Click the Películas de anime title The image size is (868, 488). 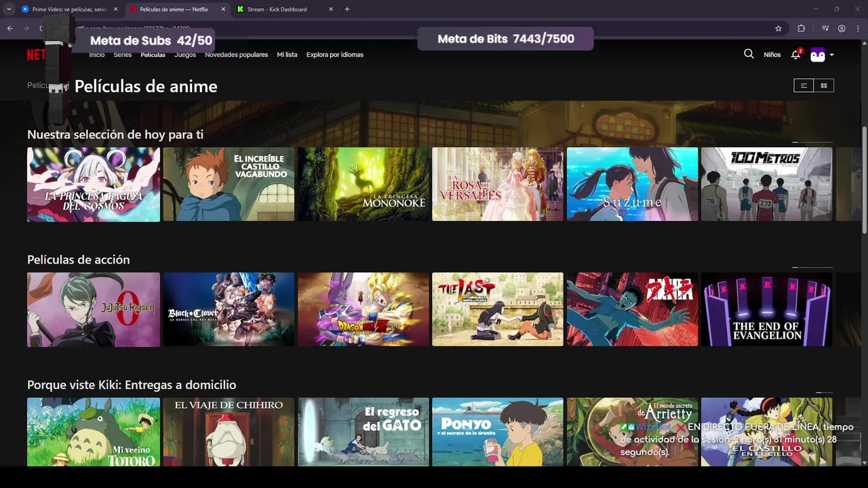tap(146, 86)
